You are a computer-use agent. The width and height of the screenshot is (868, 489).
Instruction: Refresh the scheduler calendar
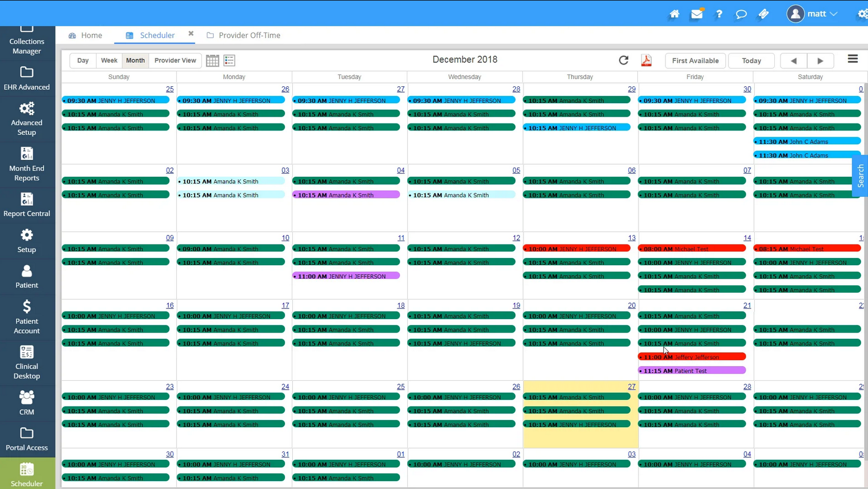point(623,61)
